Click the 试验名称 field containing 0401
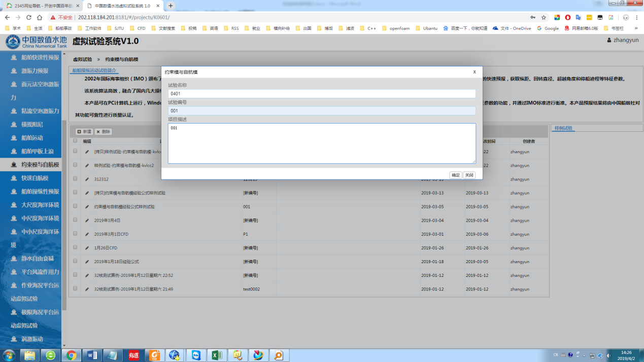The width and height of the screenshot is (644, 362). point(321,94)
